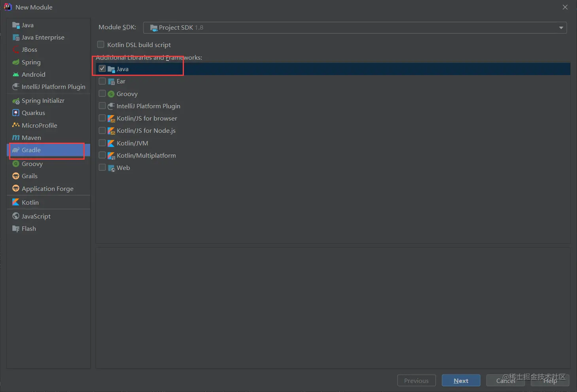Check the Kotlin/Multiplatform checkbox
The width and height of the screenshot is (577, 392).
[102, 155]
